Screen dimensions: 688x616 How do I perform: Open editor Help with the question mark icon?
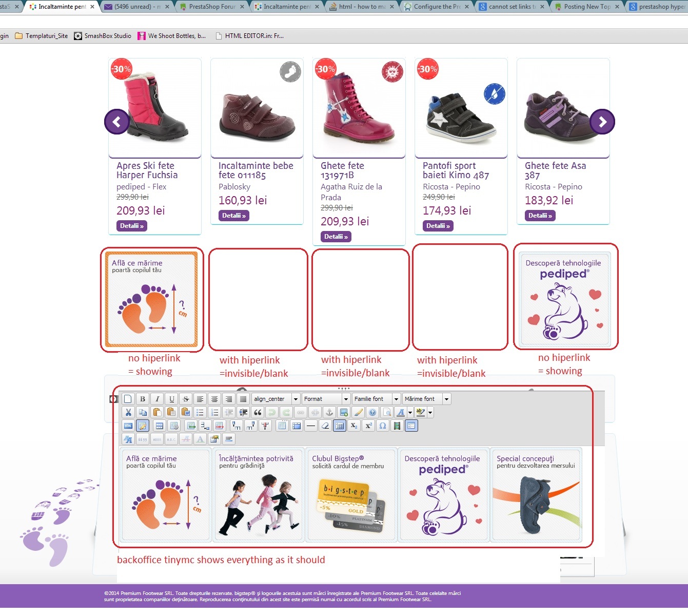coord(372,412)
